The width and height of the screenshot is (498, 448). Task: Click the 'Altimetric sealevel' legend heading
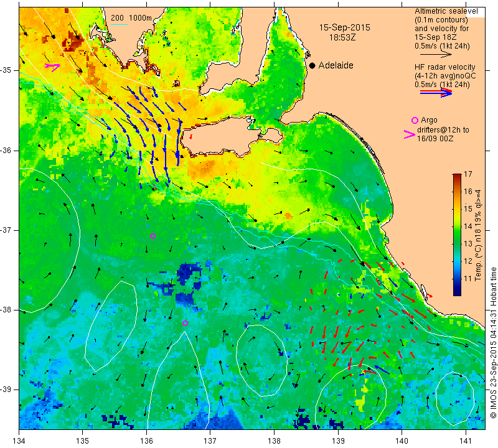point(446,11)
